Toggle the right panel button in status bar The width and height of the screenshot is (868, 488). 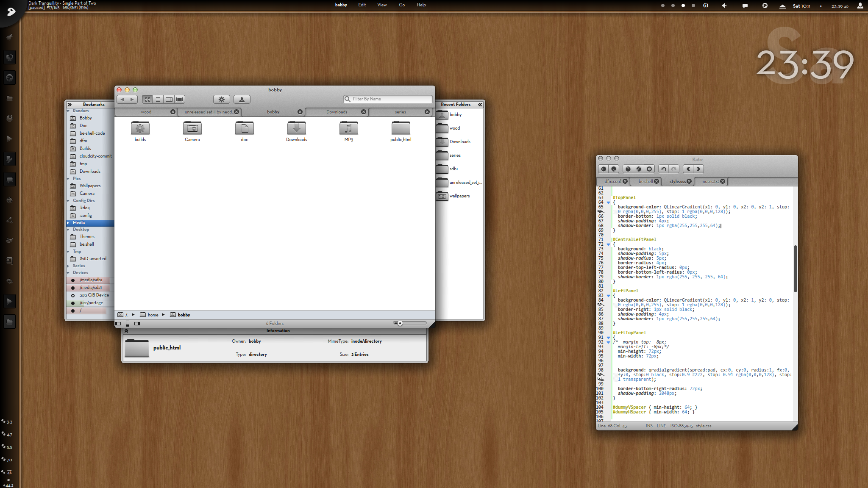click(x=137, y=324)
